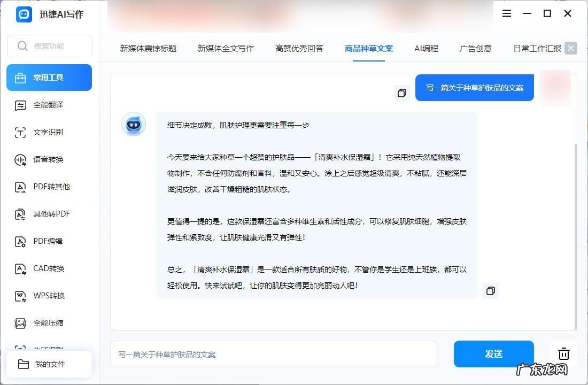Viewport: 588px width, 385px height.
Task: Copy the user prompt message
Action: click(401, 93)
